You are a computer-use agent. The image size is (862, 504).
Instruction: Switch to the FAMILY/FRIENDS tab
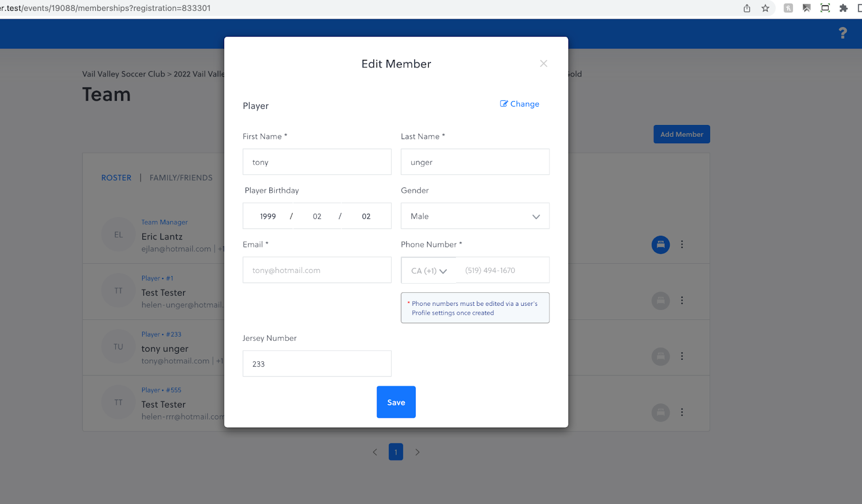[181, 178]
